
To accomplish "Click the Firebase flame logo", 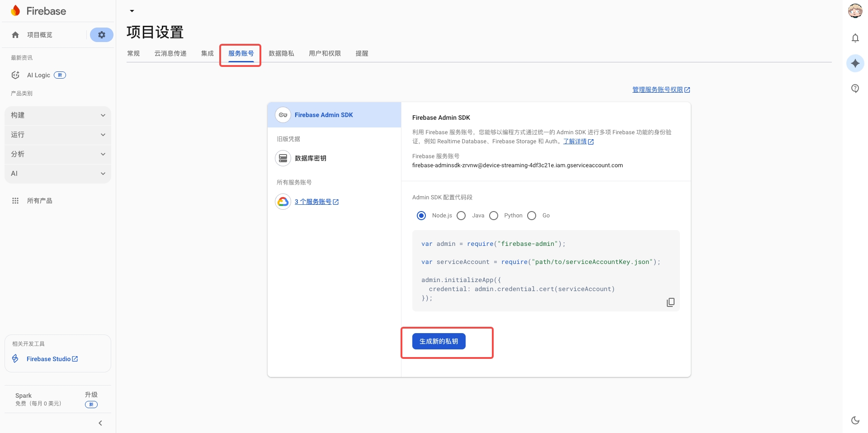I will click(x=16, y=11).
